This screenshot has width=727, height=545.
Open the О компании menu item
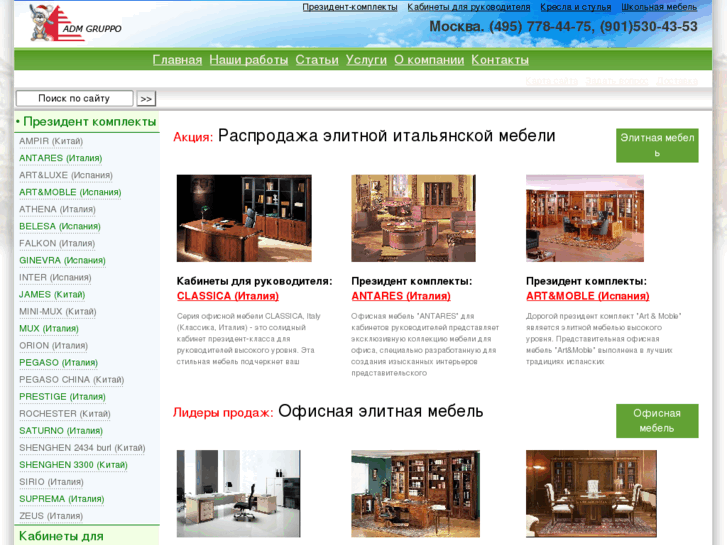pos(429,60)
